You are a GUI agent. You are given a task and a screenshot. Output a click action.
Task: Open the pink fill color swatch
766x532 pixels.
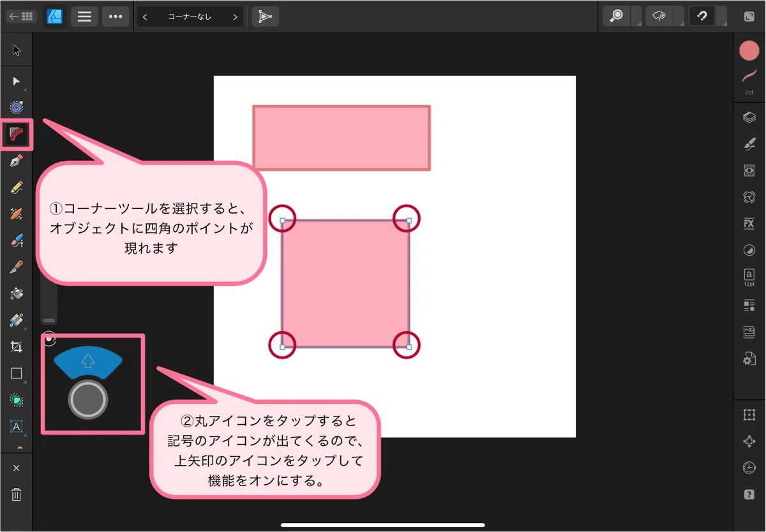[749, 51]
